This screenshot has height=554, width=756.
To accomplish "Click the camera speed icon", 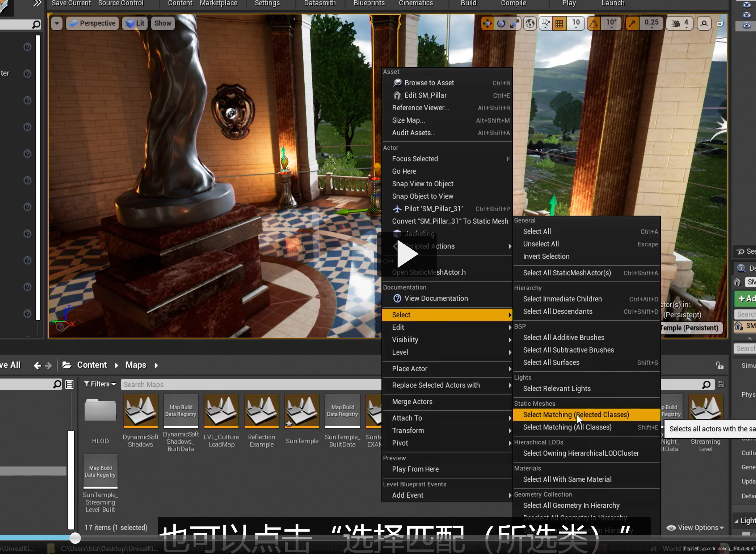I will [x=675, y=24].
